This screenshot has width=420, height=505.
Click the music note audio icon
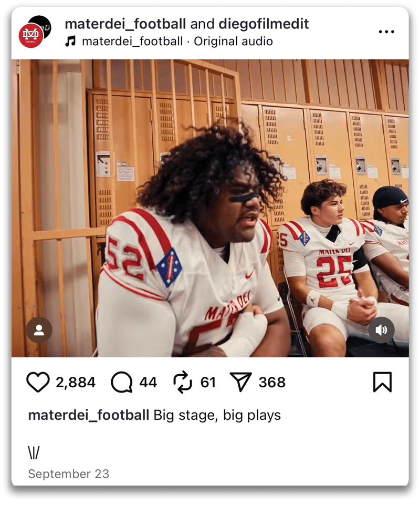70,42
